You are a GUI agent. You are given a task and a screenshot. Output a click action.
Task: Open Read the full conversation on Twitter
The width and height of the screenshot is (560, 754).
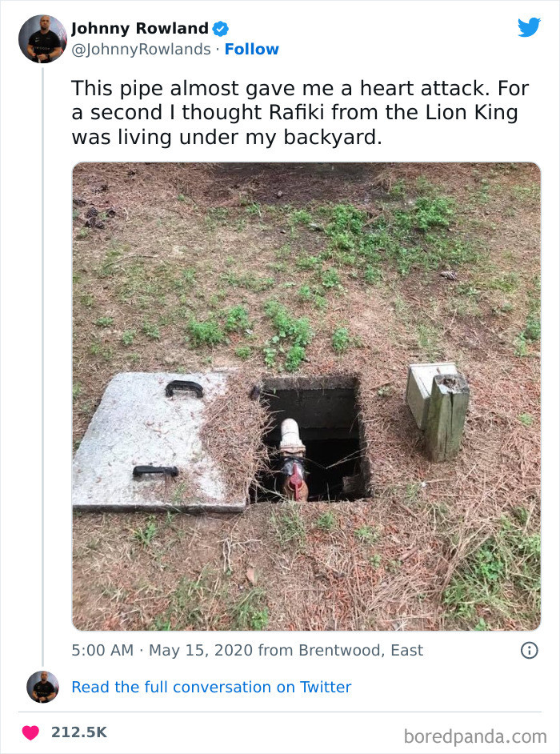click(212, 688)
